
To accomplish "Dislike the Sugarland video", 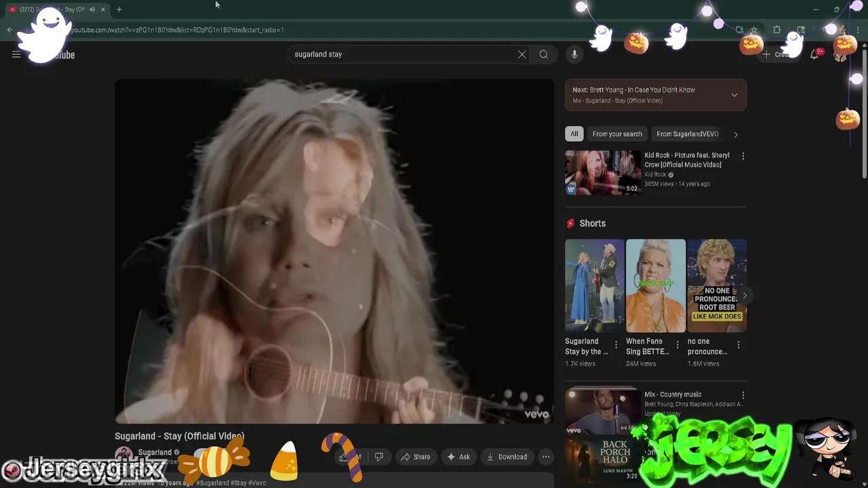I will point(379,457).
